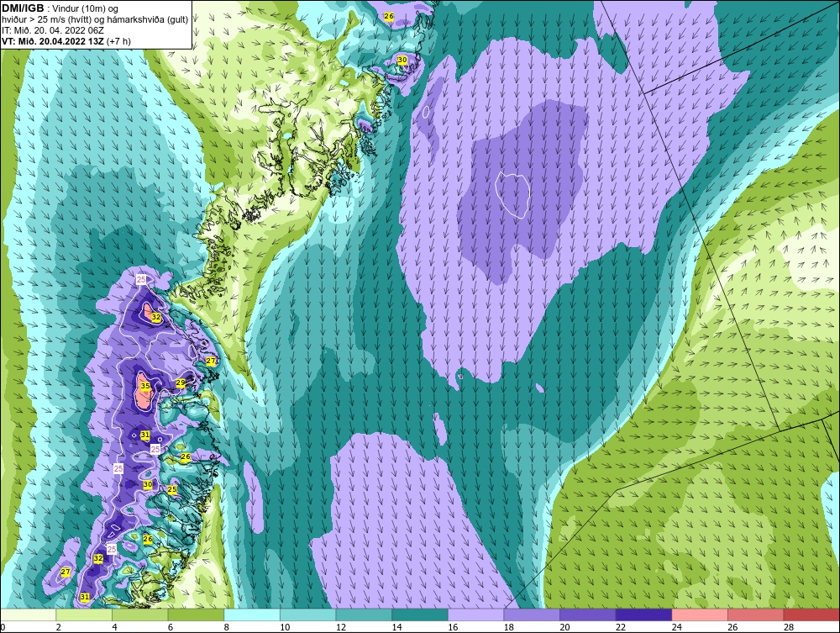The image size is (840, 633).
Task: Click the 0–2 m/s pale cream legend swatch
Action: tap(28, 615)
